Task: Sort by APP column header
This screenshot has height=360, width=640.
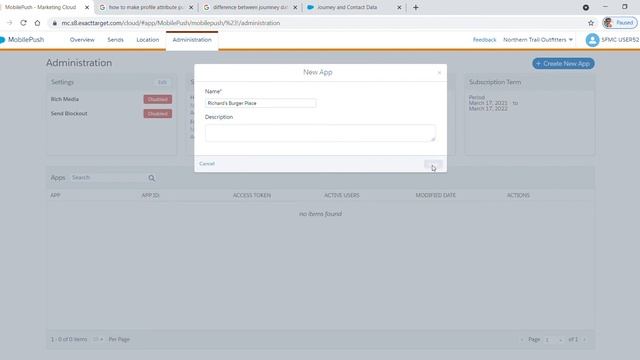Action: 56,196
